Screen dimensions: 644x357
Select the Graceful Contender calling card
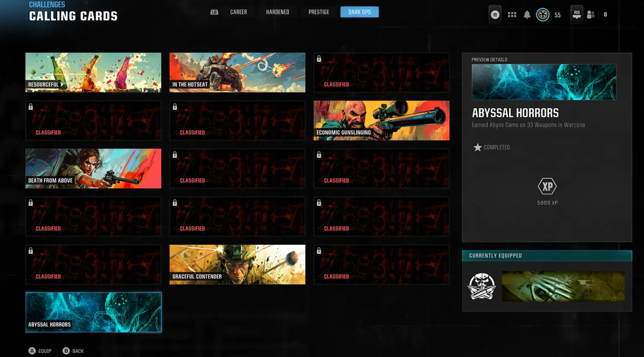(x=237, y=265)
